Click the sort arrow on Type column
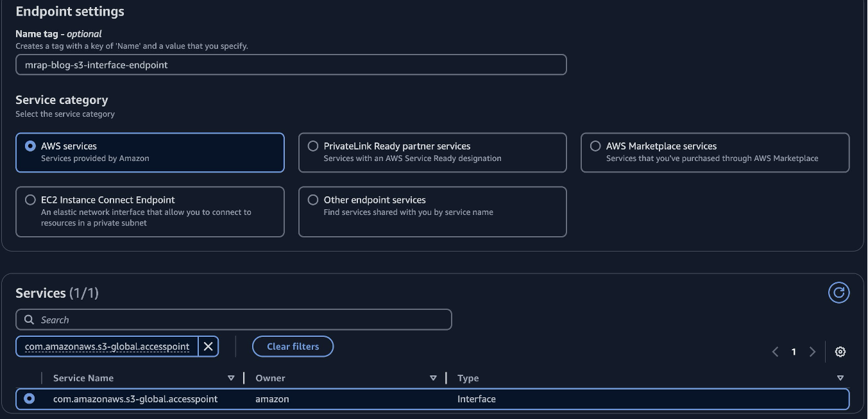The height and width of the screenshot is (419, 868). click(x=840, y=378)
